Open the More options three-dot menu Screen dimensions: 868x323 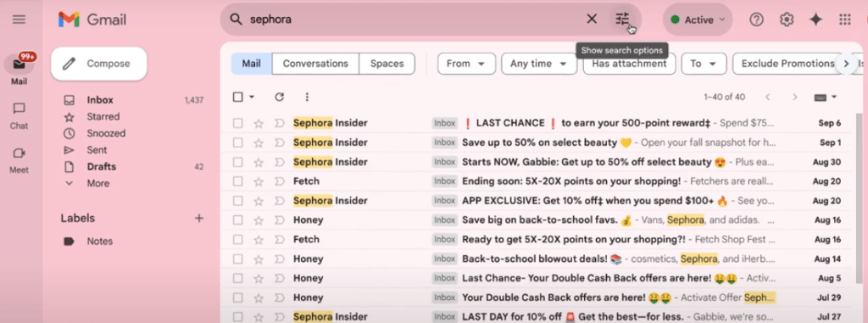[307, 97]
